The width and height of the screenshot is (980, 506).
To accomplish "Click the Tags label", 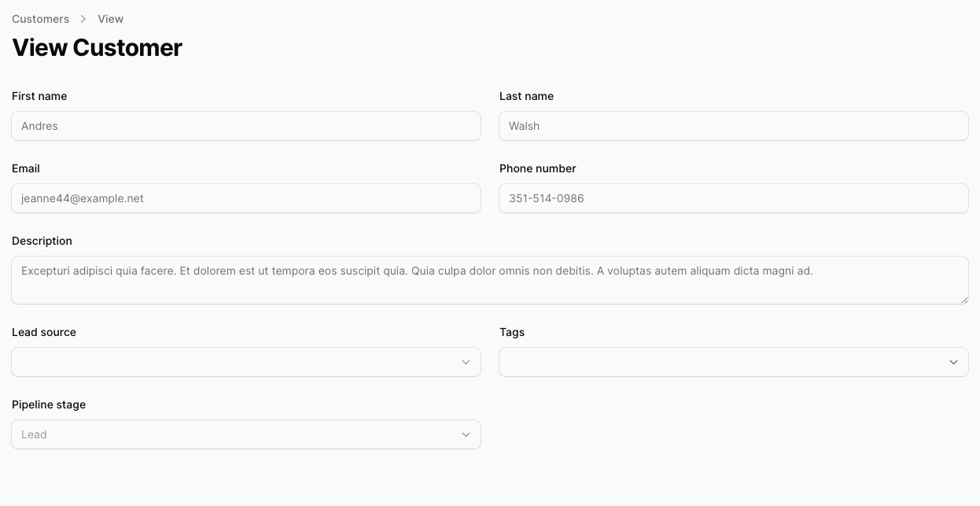I will [512, 332].
